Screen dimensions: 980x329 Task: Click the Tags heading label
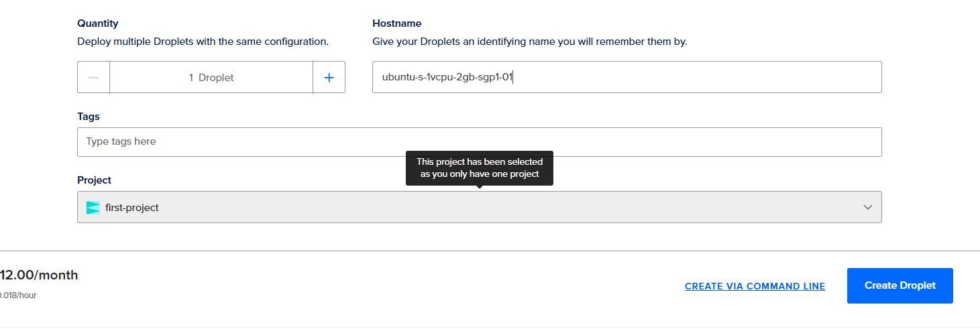(x=89, y=117)
